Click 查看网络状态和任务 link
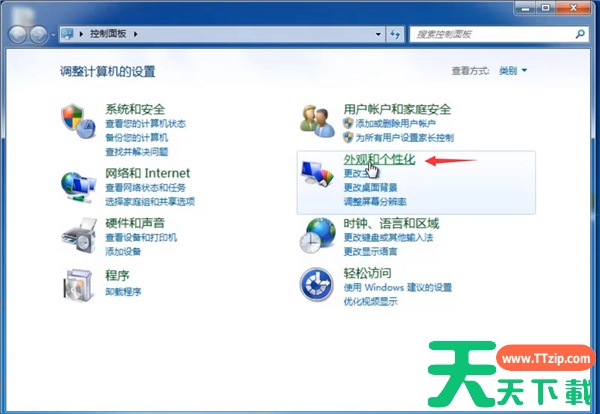Image resolution: width=600 pixels, height=414 pixels. 145,187
